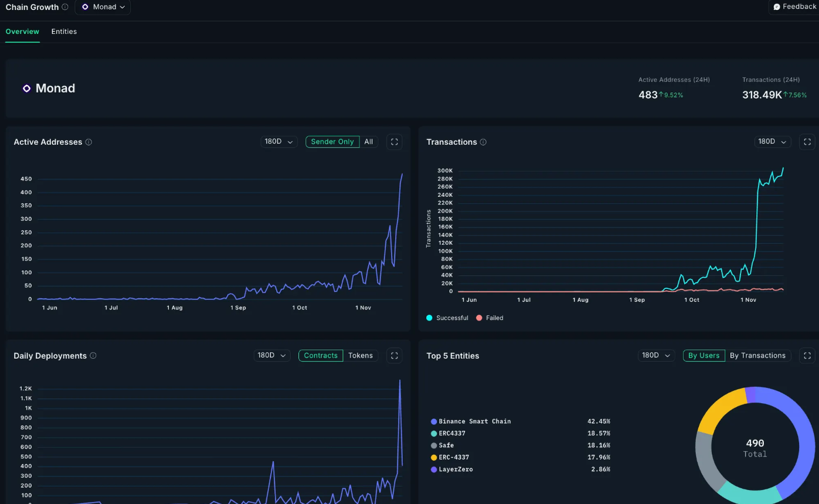The width and height of the screenshot is (819, 504).
Task: Click the 318.49K transactions value
Action: point(762,95)
